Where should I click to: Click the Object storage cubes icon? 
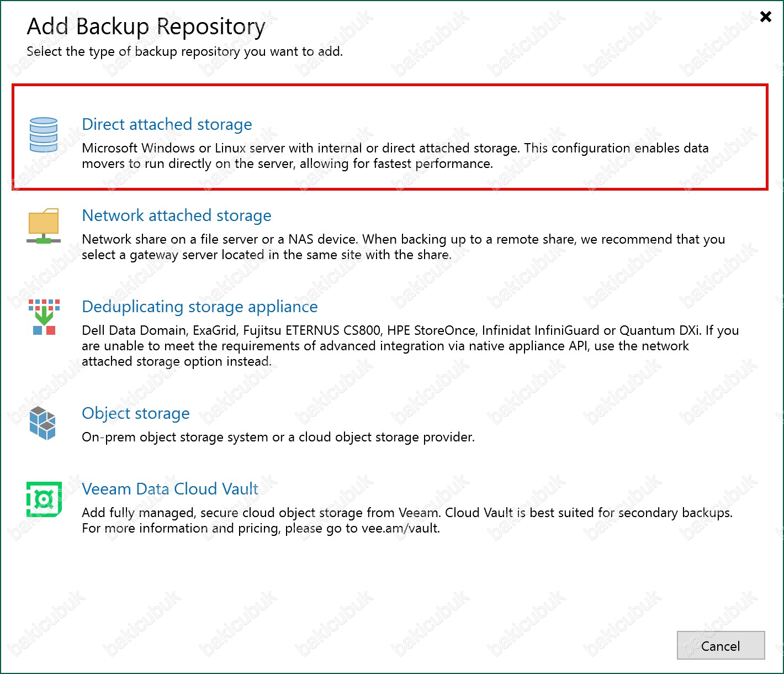point(43,423)
